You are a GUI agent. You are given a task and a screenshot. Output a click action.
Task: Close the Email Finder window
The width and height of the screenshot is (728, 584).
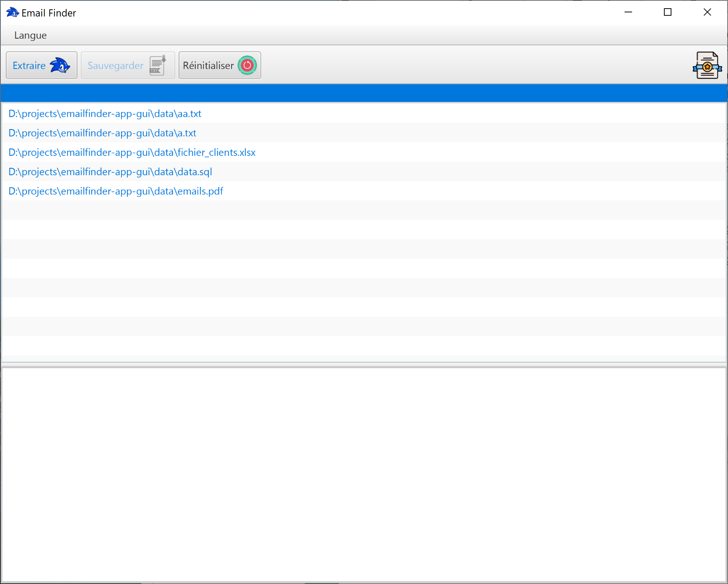707,12
